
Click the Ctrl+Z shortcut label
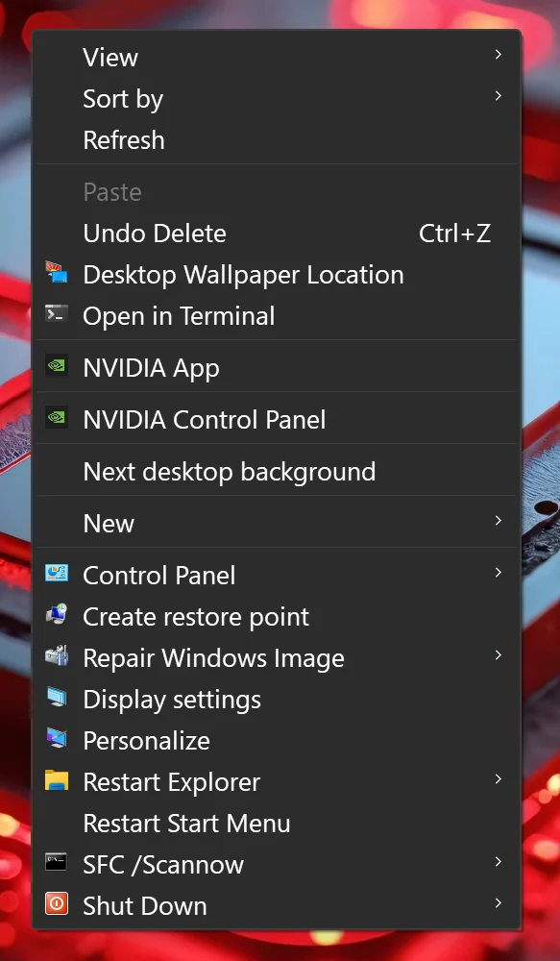pos(454,234)
